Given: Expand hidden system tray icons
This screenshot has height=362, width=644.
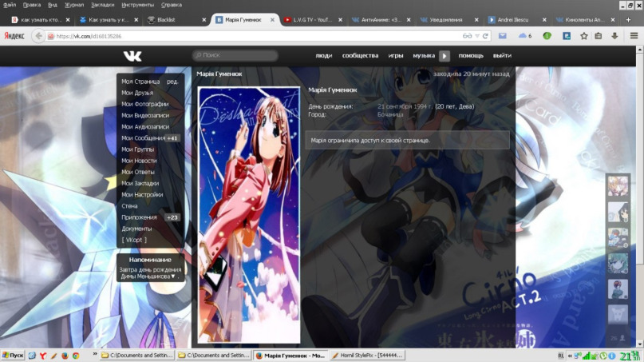Looking at the screenshot, I should 570,356.
